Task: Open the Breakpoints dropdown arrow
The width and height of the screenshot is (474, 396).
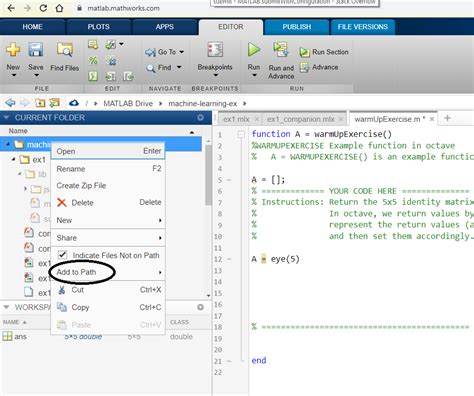Action: 216,75
